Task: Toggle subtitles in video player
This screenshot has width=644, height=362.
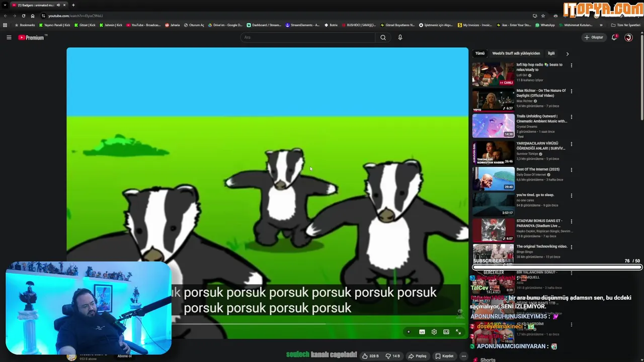Action: [422, 332]
